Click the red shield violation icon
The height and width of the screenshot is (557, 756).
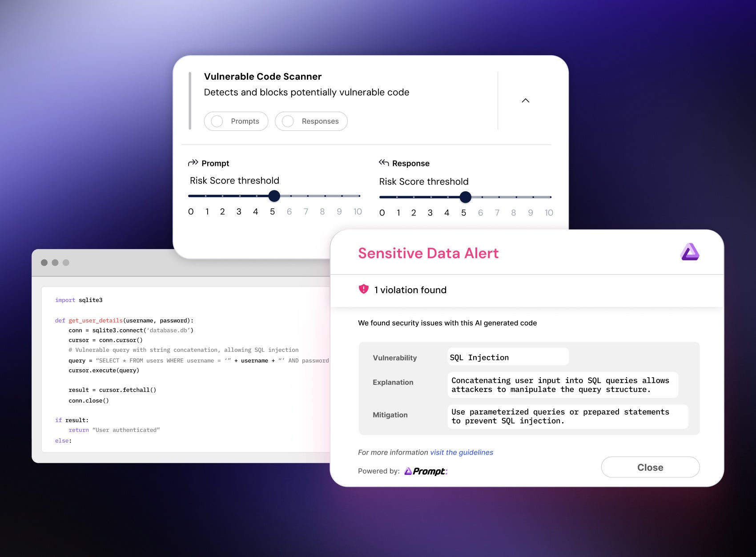[363, 289]
